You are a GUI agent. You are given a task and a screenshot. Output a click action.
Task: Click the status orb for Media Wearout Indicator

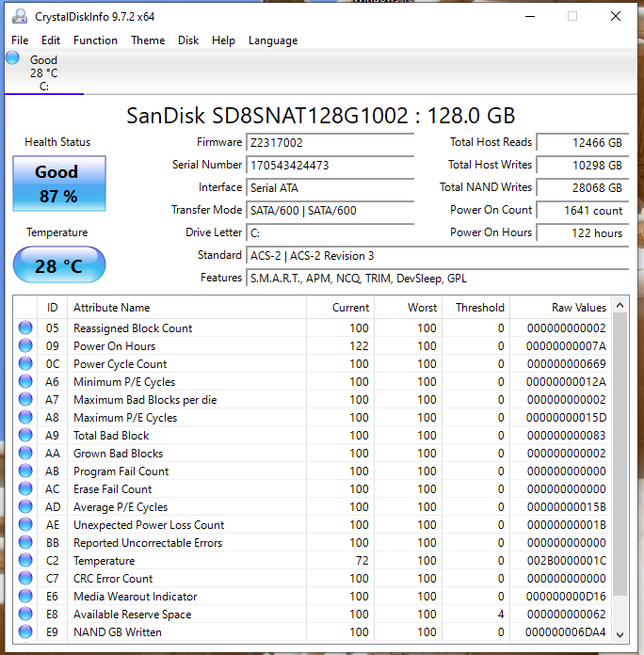[x=25, y=597]
